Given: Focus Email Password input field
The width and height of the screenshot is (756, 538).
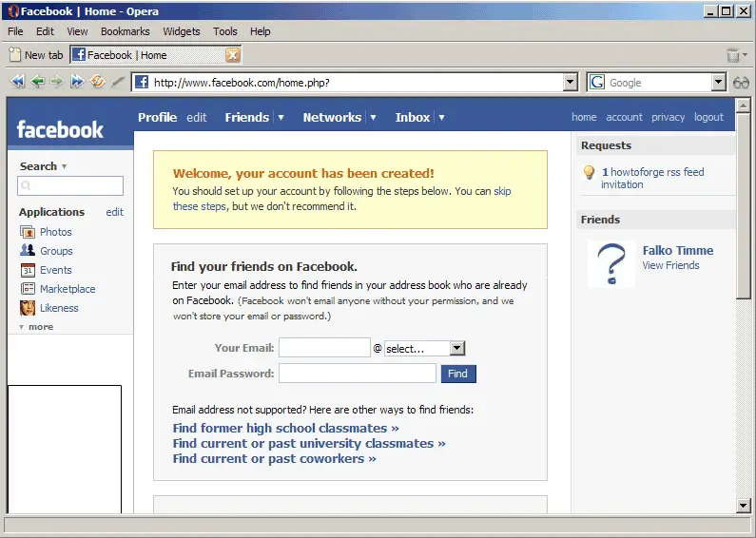Looking at the screenshot, I should click(358, 374).
